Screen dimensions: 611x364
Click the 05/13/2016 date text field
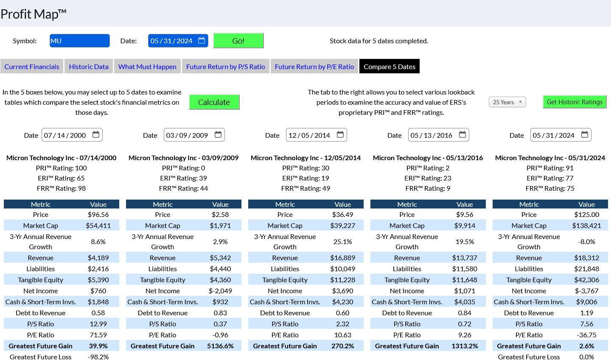click(x=432, y=135)
